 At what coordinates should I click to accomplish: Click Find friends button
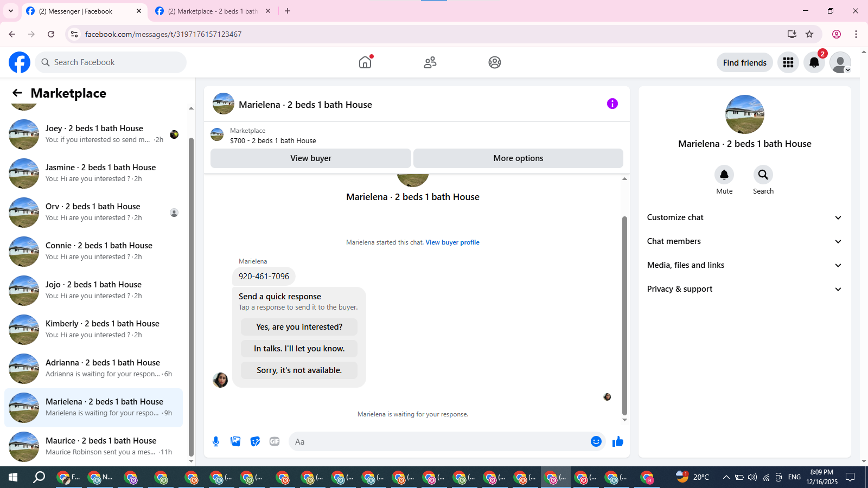744,62
